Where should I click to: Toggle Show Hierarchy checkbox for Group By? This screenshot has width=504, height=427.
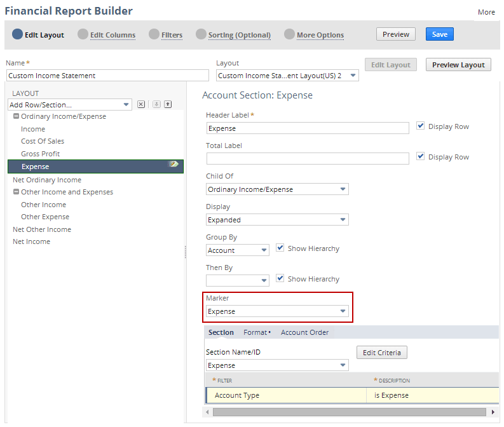tap(280, 248)
